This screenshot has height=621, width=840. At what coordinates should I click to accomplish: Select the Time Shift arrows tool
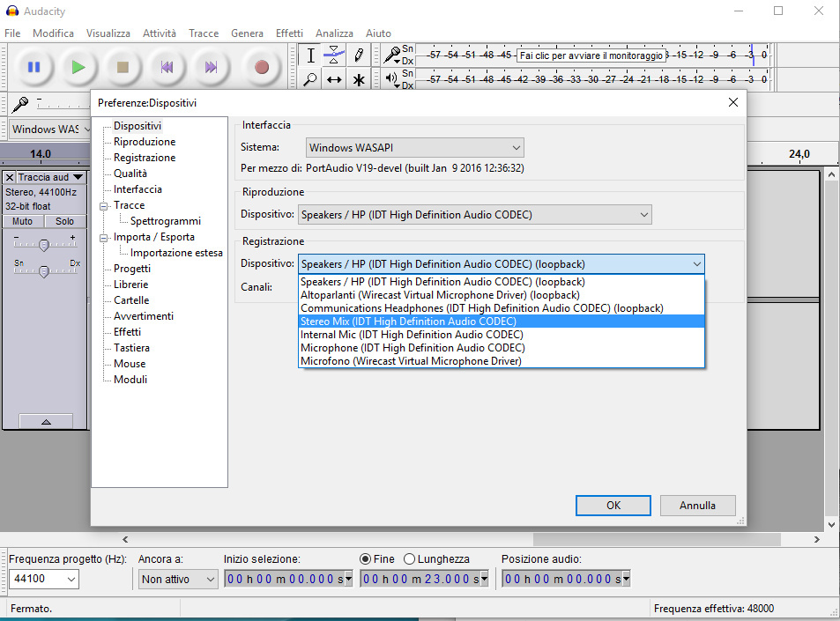334,79
